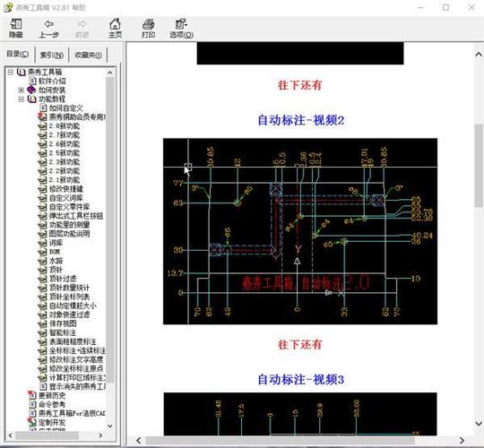Click the open book icon for 功能教程
The height and width of the screenshot is (448, 484).
[x=31, y=99]
